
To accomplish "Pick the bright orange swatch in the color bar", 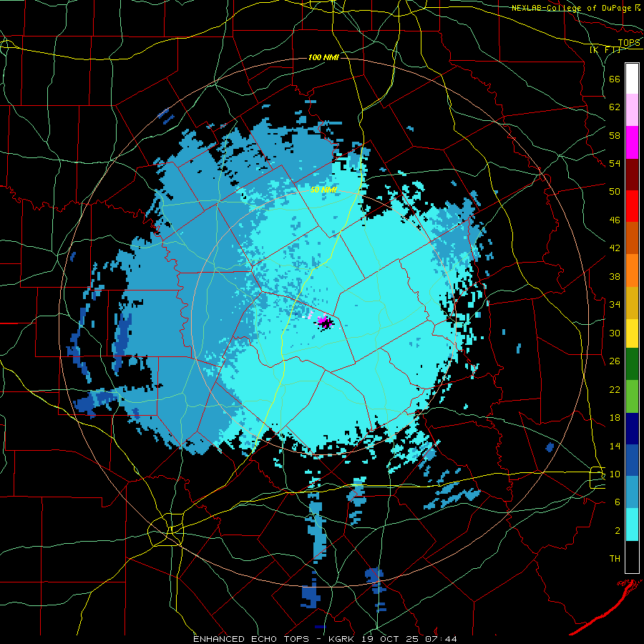I will (x=632, y=270).
